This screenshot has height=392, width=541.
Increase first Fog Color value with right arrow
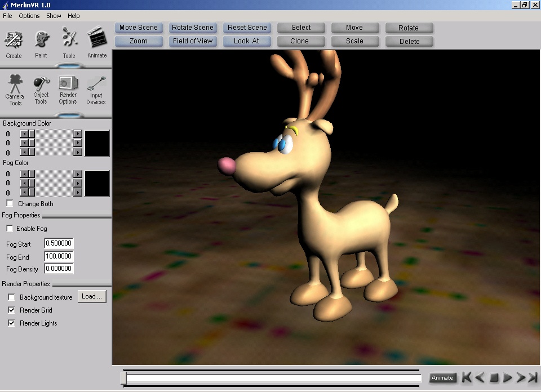point(78,174)
